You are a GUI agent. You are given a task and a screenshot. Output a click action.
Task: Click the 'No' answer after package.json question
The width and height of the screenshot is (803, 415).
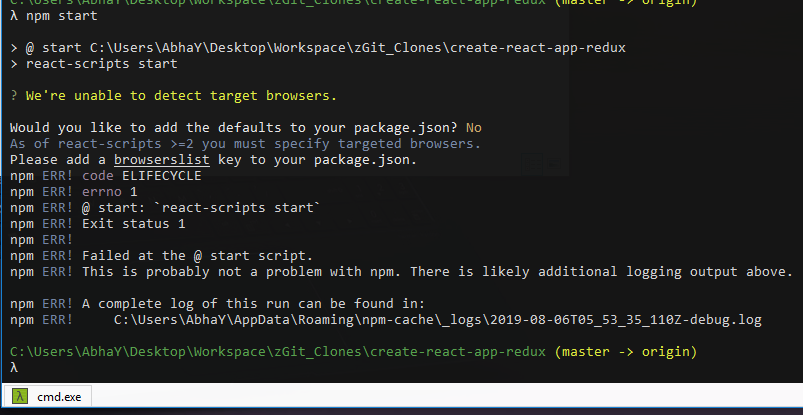click(474, 128)
